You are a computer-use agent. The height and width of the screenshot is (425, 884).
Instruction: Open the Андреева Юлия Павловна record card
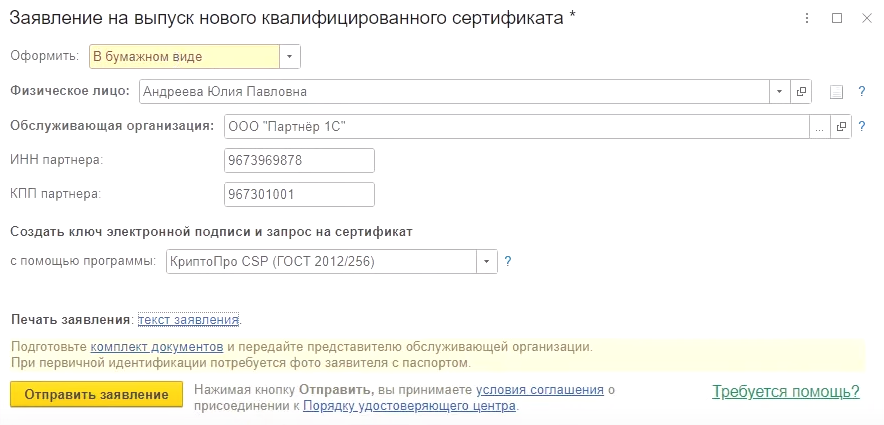tap(801, 92)
